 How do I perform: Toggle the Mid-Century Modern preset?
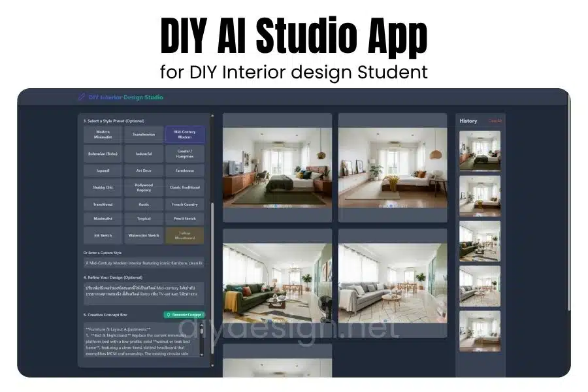coord(184,135)
